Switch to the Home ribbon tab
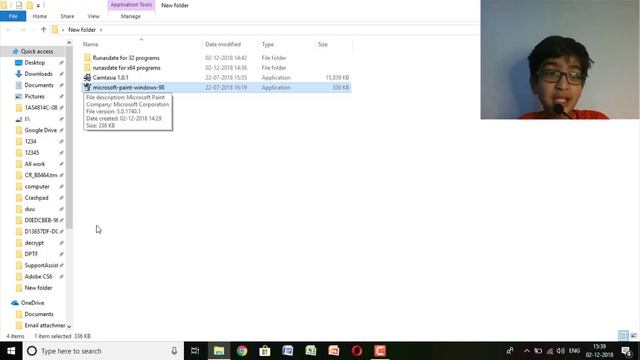This screenshot has height=360, width=640. (x=40, y=16)
